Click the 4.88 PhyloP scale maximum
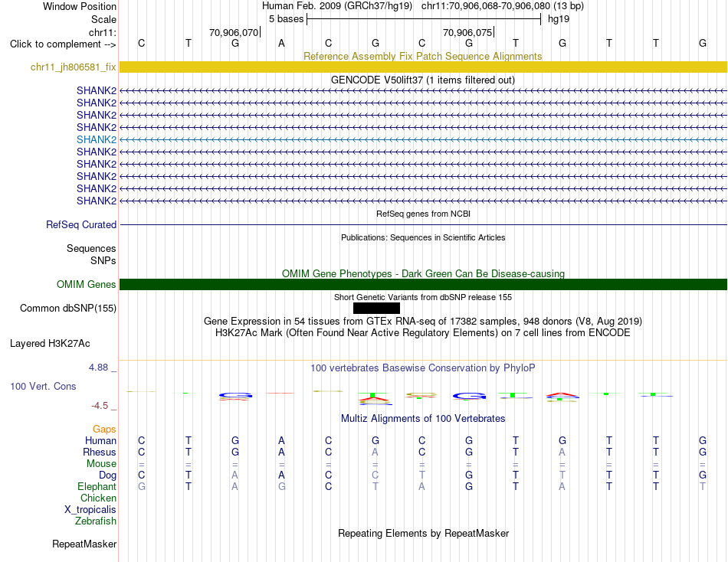Screen dimensions: 728x562 pos(98,368)
